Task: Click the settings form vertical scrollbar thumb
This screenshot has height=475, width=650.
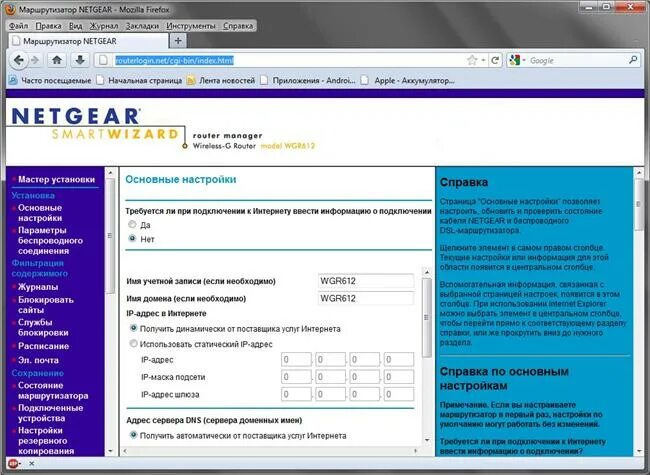Action: (427, 317)
